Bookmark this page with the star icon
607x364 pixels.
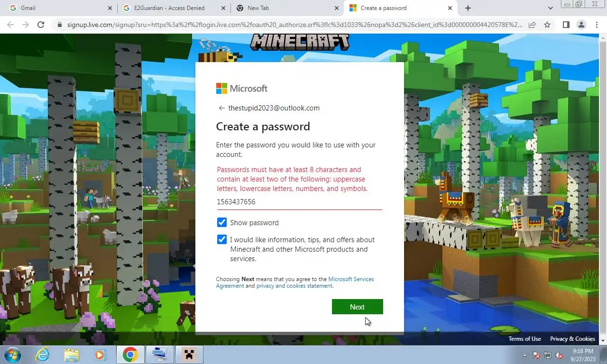pyautogui.click(x=547, y=25)
